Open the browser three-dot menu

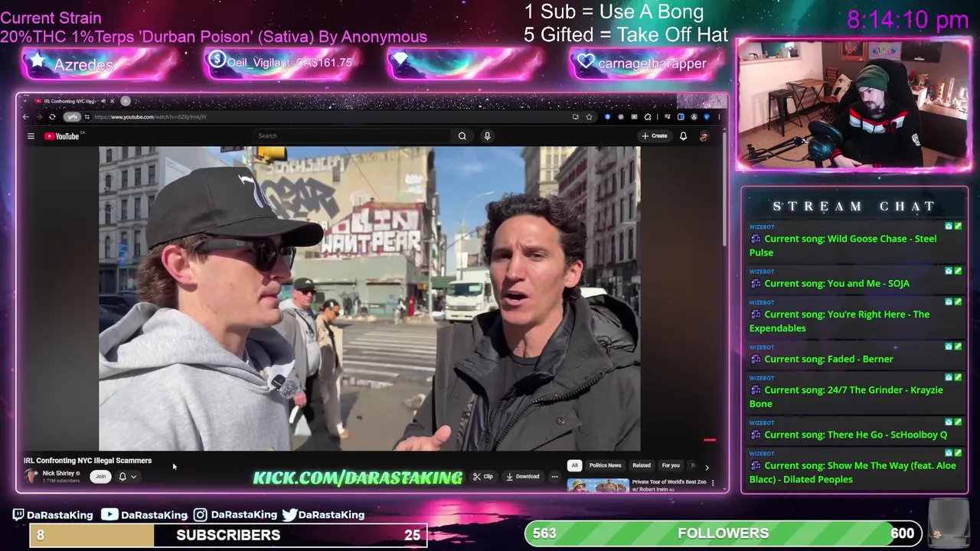coord(719,117)
